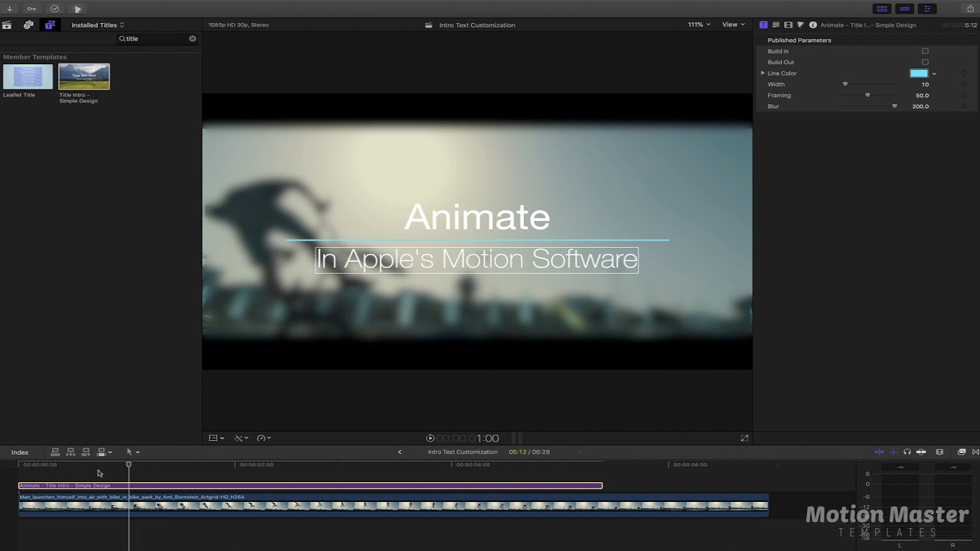Click the Solo headphones icon

(x=906, y=452)
